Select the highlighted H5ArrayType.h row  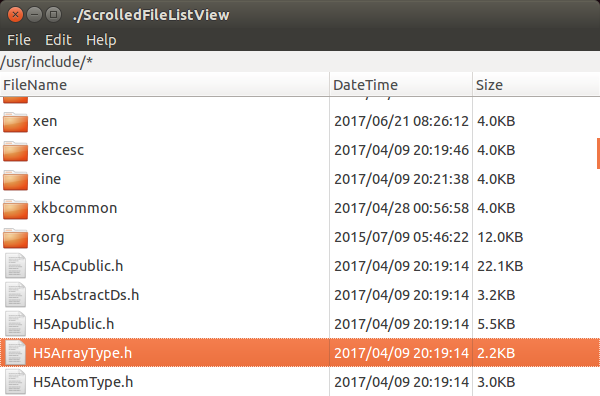pos(300,353)
